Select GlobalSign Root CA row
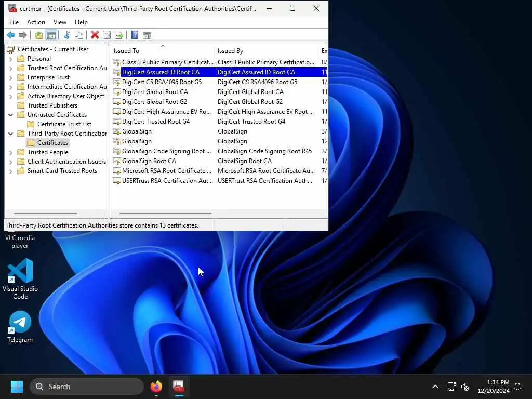Image resolution: width=532 pixels, height=399 pixels. point(219,161)
